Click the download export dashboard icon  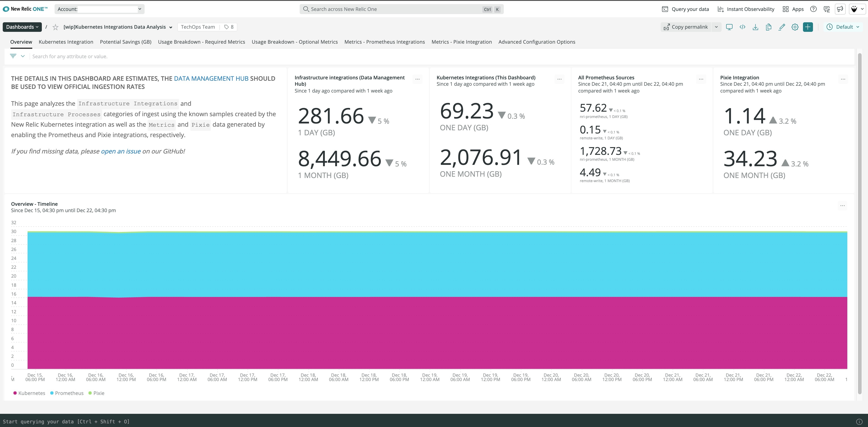755,27
